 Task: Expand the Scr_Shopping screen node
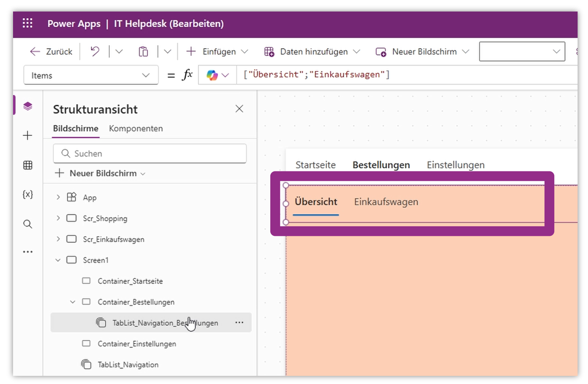(58, 218)
